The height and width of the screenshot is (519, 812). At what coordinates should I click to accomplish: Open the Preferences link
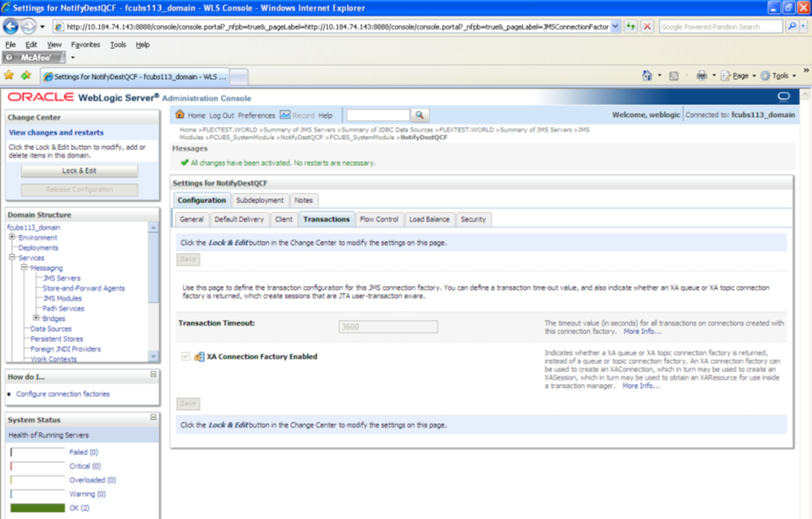[x=256, y=115]
